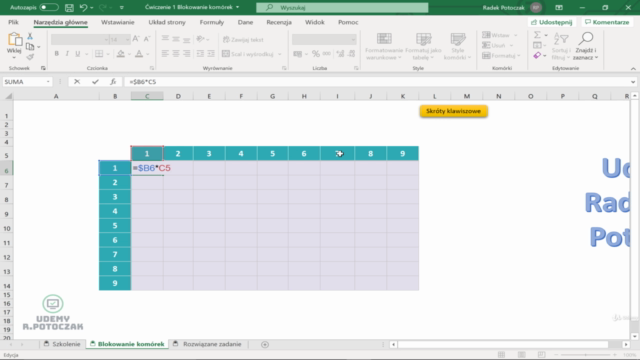640x360 pixels.
Task: Click the horizontal scrollbar right arrow
Action: click(626, 344)
